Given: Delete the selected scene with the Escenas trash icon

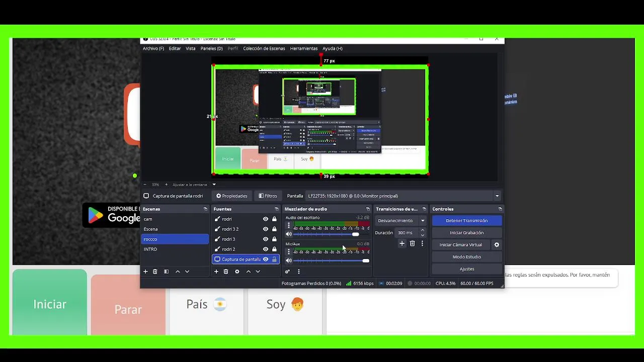Looking at the screenshot, I should pyautogui.click(x=155, y=271).
